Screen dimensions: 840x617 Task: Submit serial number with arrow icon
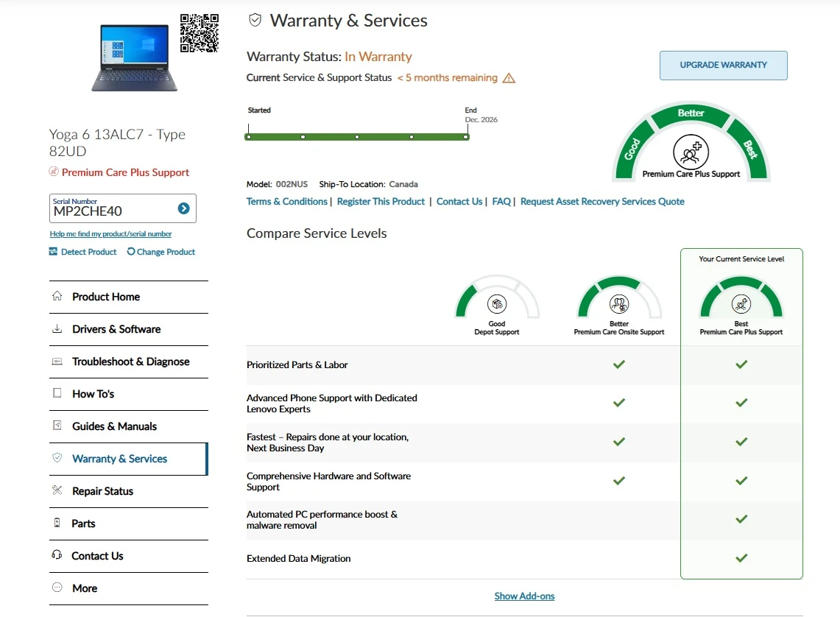coord(184,208)
